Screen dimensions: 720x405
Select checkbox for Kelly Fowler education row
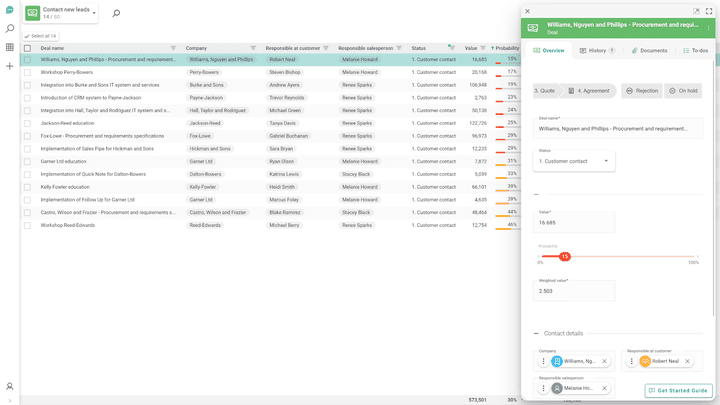pyautogui.click(x=27, y=187)
